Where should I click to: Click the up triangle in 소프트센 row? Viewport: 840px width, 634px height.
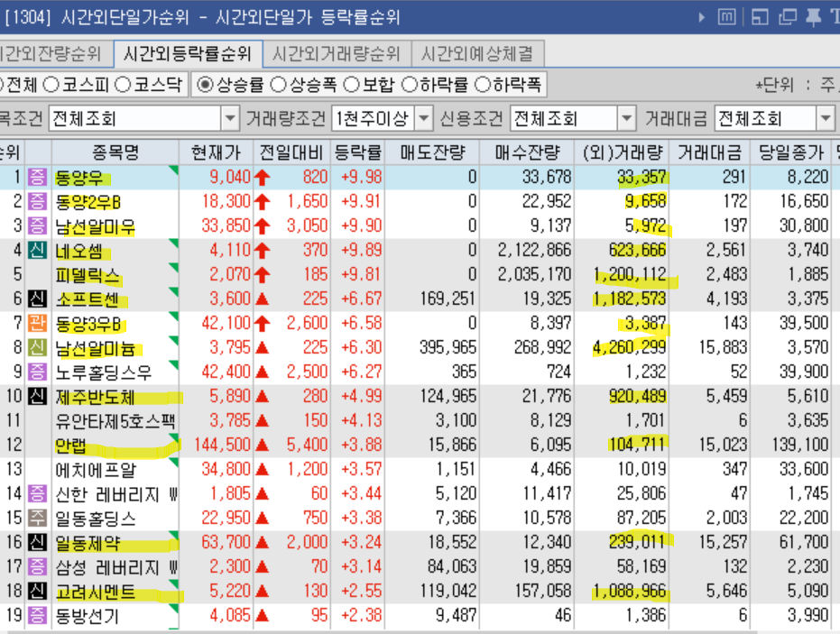coord(262,299)
